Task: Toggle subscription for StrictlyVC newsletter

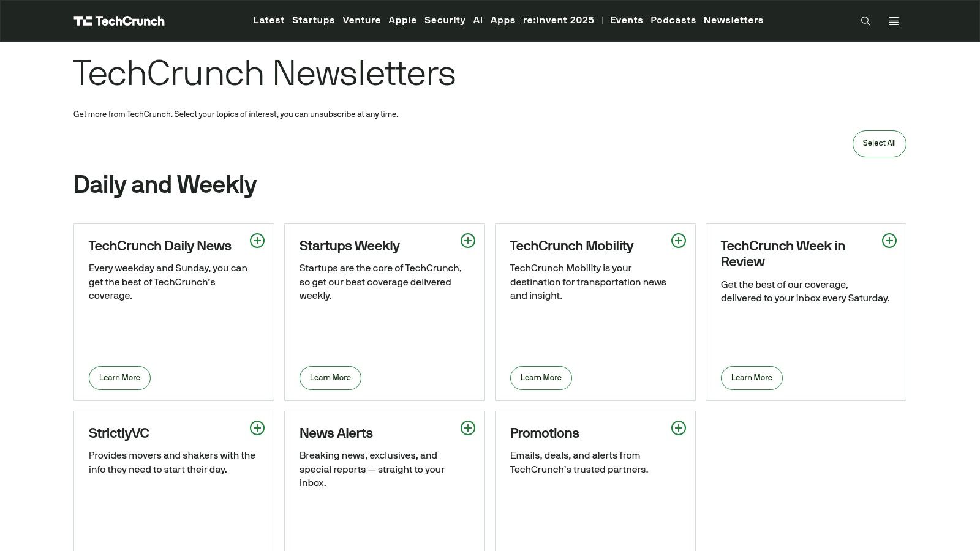Action: tap(257, 428)
